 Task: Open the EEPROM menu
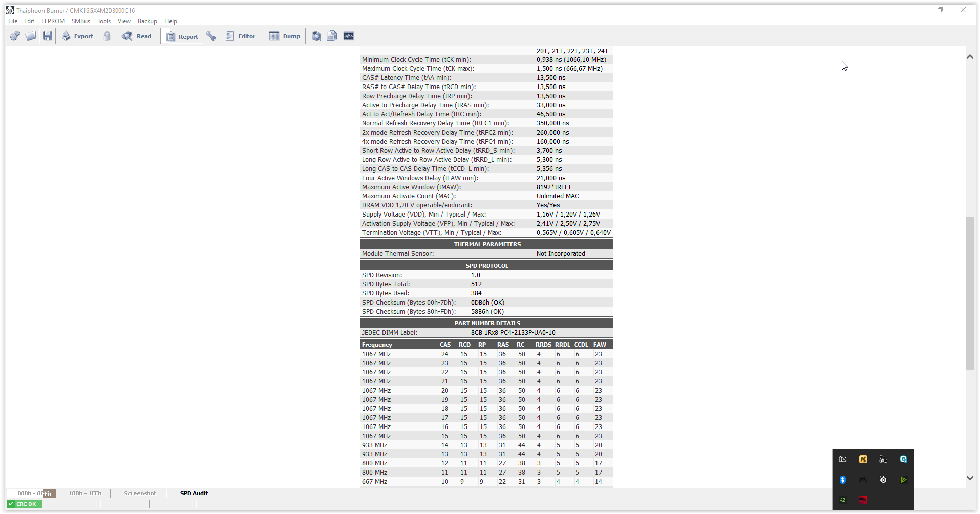point(53,21)
